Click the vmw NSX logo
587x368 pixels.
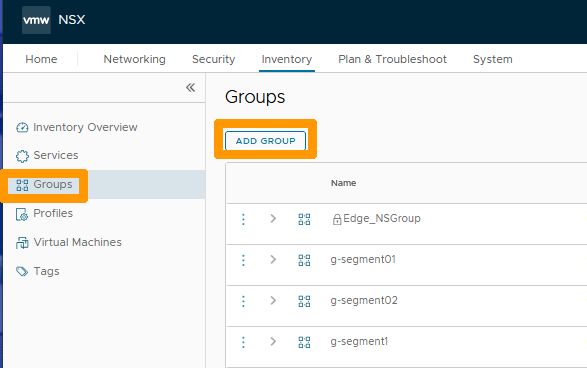pyautogui.click(x=36, y=20)
